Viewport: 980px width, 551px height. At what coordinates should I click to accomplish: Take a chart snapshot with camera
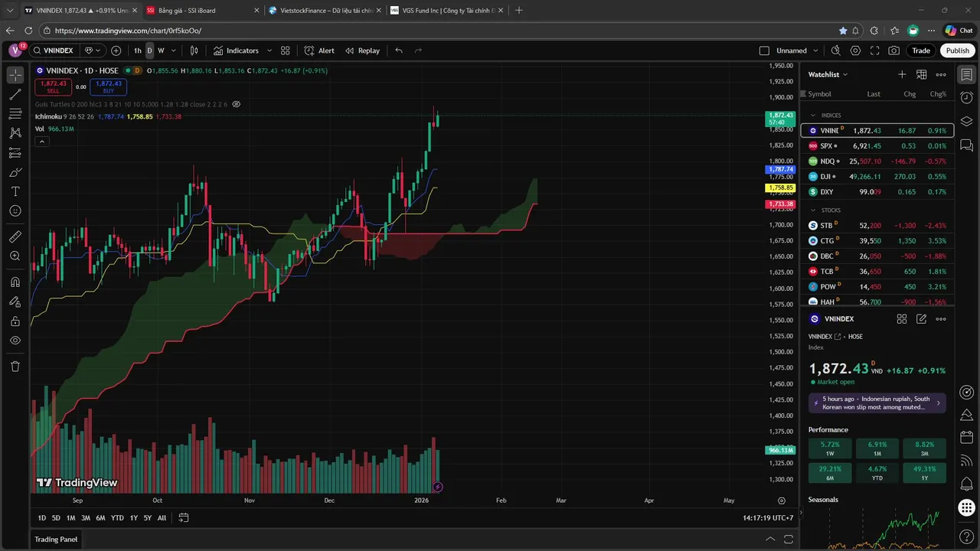[x=894, y=51]
